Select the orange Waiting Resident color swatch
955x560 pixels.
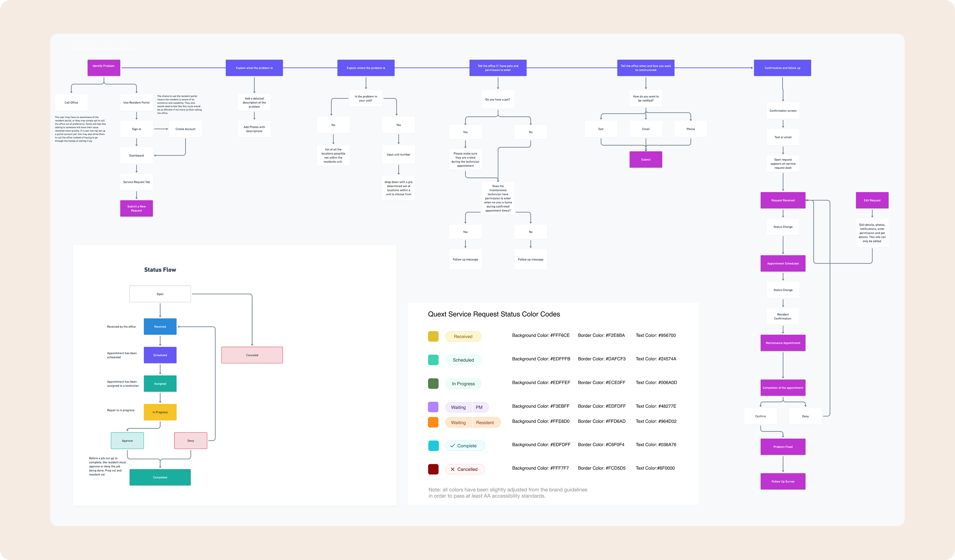433,422
